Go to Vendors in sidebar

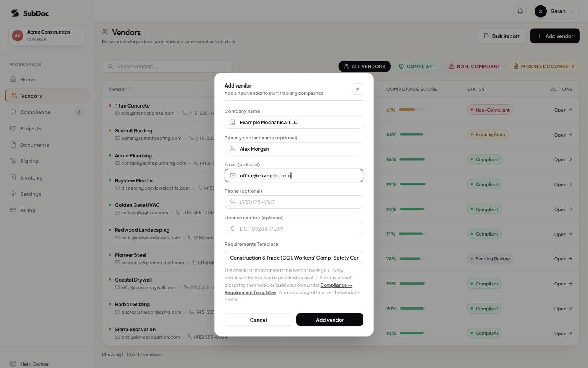pyautogui.click(x=47, y=96)
